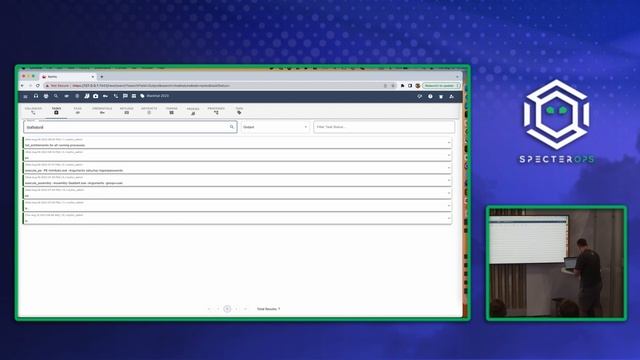Select the Tasks search tab

(56, 111)
